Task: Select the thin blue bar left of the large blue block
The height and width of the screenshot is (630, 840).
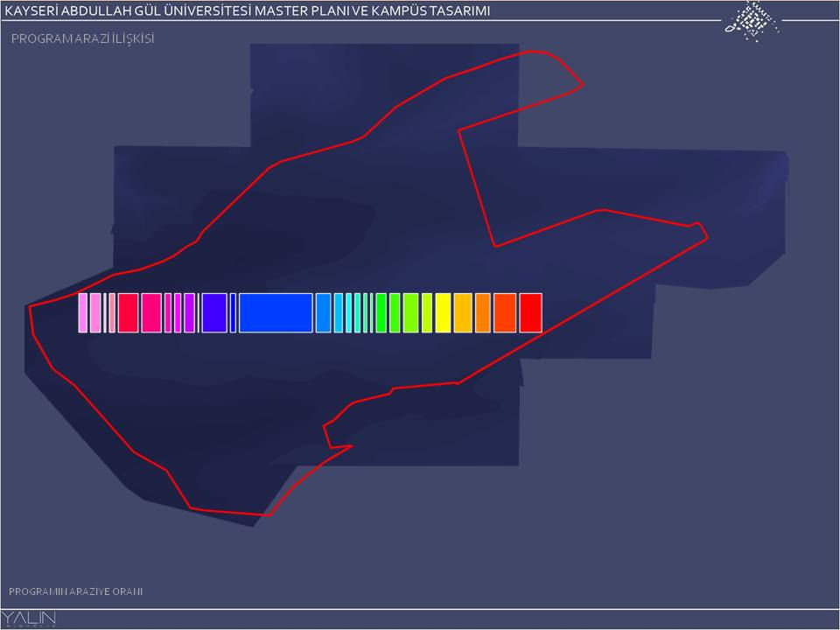Action: (x=234, y=313)
